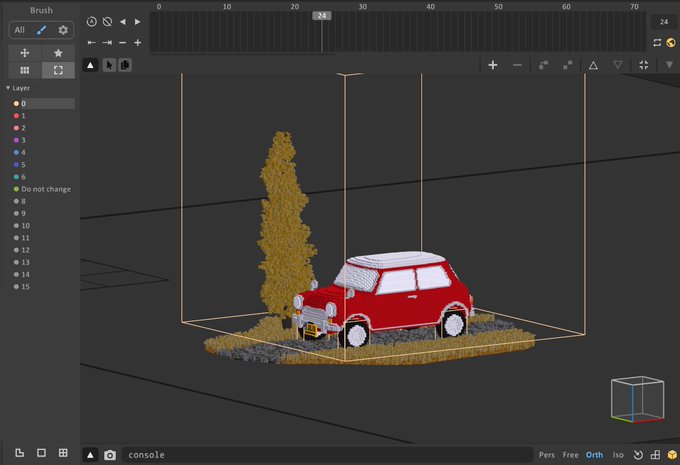Toggle visibility dot of layer 8
680x465 pixels.
[16, 201]
